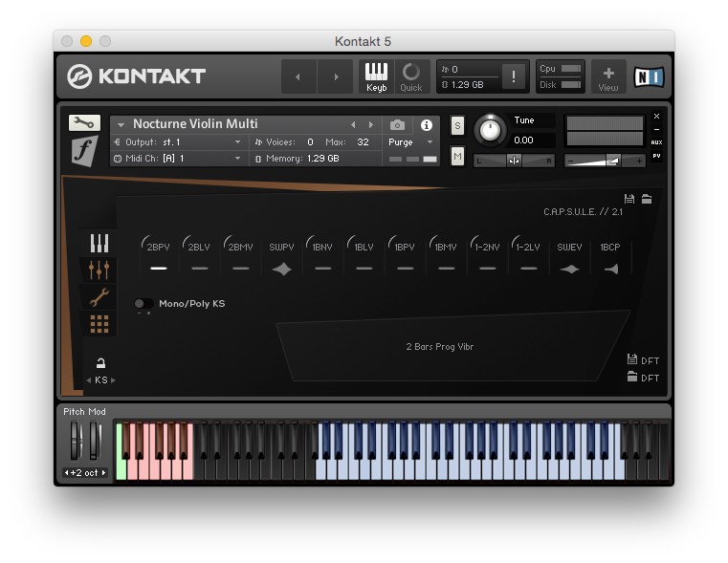Select the SWPV articulation slot

click(282, 255)
